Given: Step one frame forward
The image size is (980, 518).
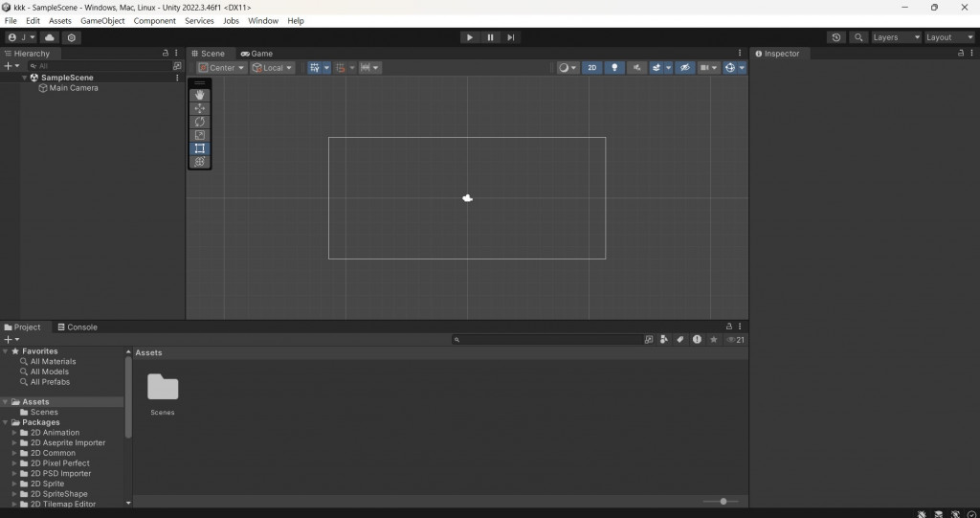Looking at the screenshot, I should coord(511,37).
